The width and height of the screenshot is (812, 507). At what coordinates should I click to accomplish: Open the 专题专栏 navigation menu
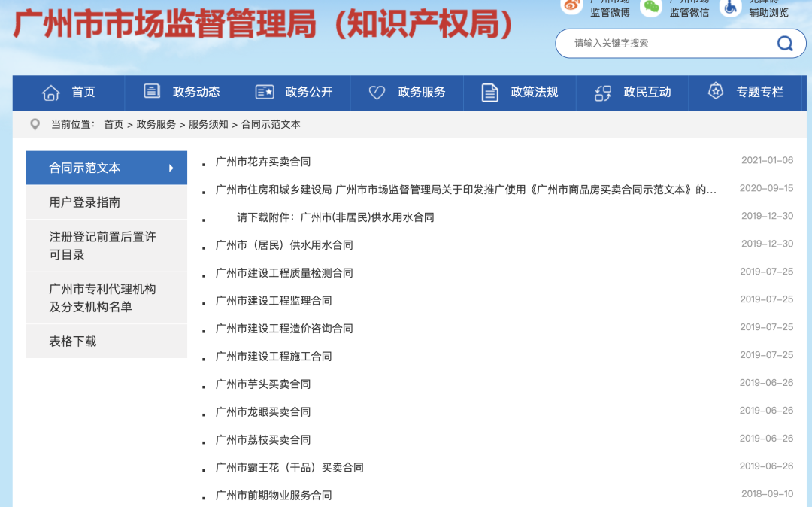[746, 93]
